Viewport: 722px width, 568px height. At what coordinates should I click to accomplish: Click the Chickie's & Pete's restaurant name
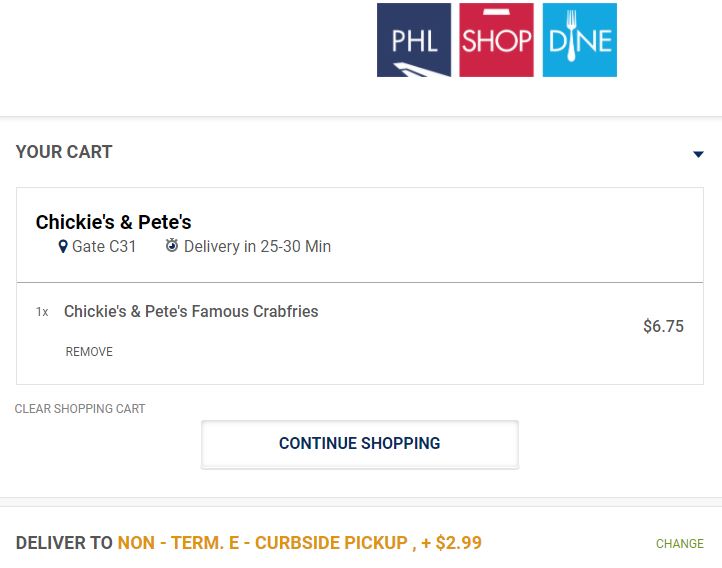click(x=113, y=222)
